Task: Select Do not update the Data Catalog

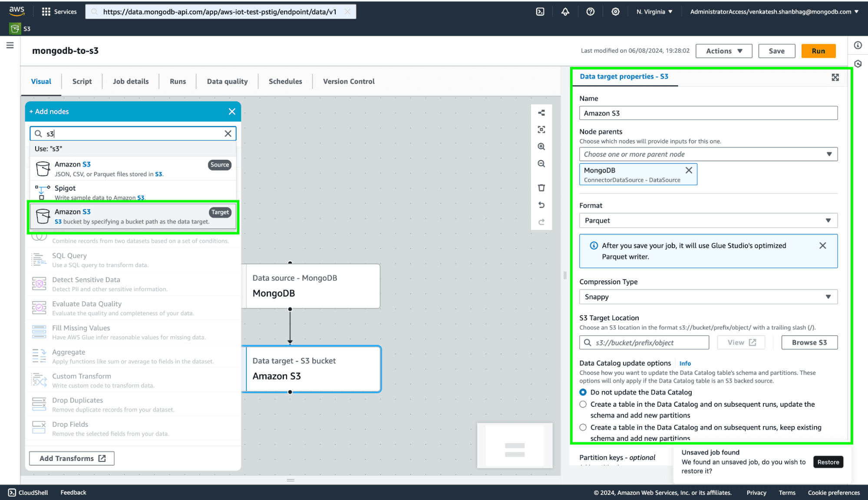Action: (x=583, y=392)
